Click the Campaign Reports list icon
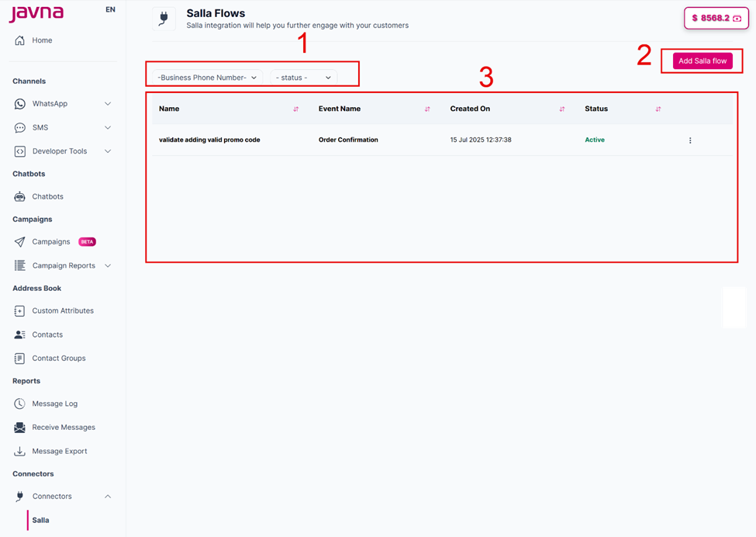 (19, 265)
